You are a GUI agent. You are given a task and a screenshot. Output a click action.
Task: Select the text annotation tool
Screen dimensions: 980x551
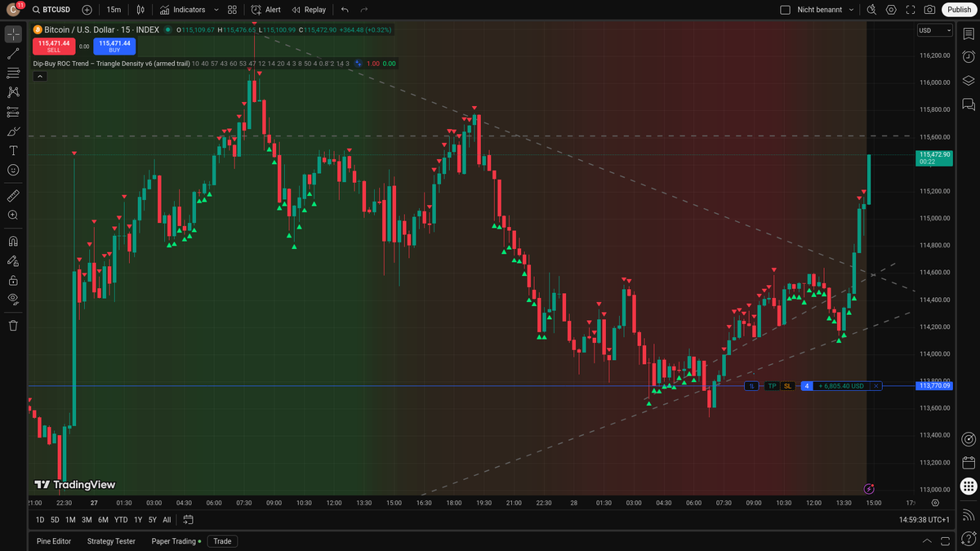coord(13,150)
